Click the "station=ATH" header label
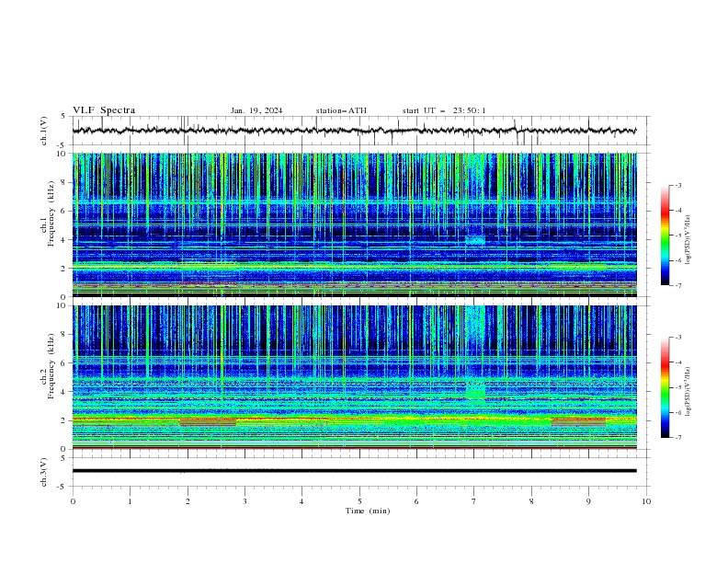Image resolution: width=728 pixels, height=563 pixels. [341, 110]
